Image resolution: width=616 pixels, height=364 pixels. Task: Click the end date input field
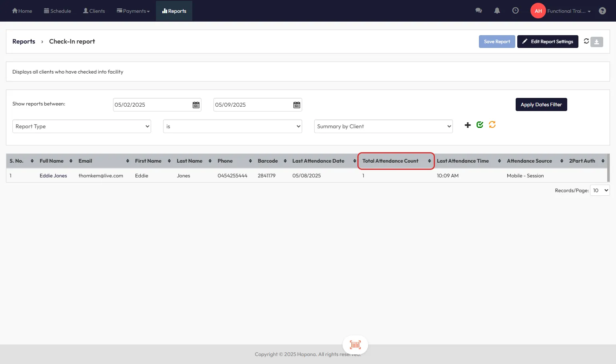pyautogui.click(x=252, y=105)
